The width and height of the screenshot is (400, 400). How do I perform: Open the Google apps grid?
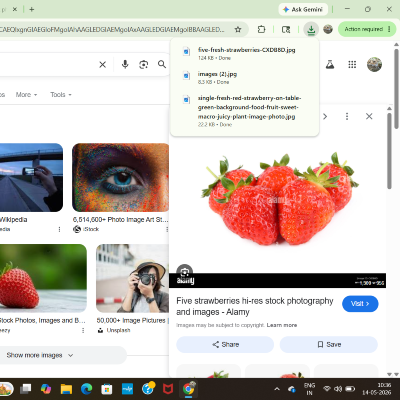pyautogui.click(x=352, y=64)
